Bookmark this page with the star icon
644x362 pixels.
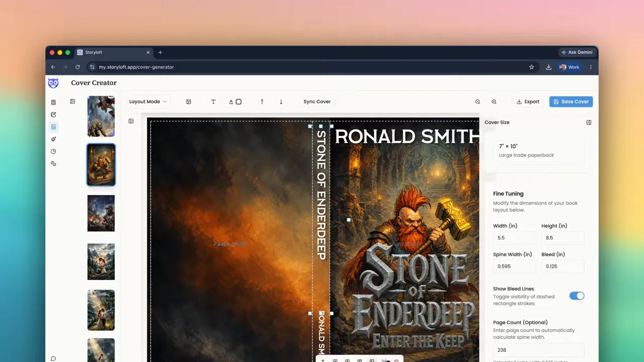(532, 67)
